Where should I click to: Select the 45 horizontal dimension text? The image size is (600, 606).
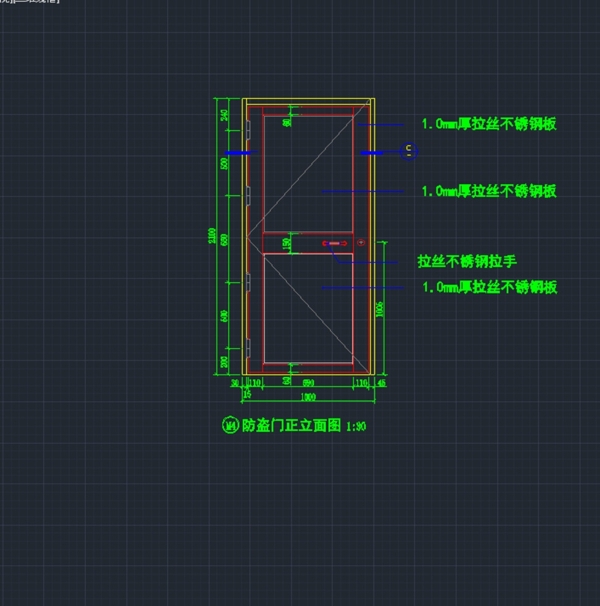pos(382,383)
